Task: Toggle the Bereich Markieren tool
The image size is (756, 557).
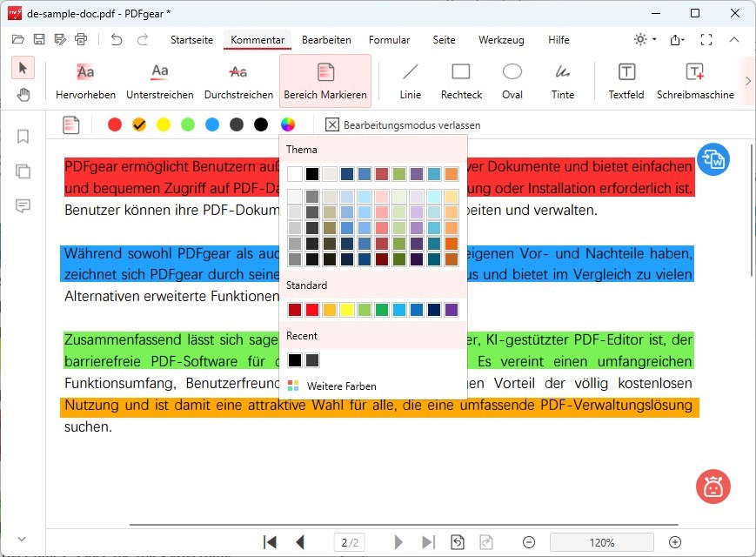Action: pos(325,81)
